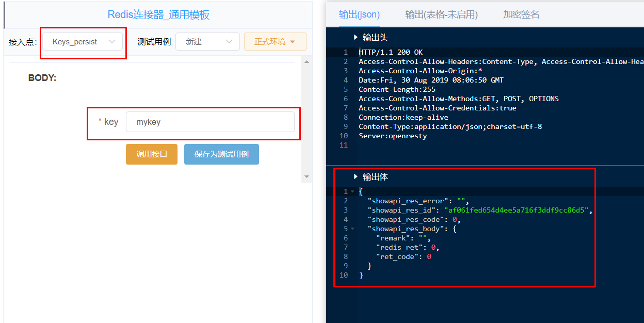Click the 保存为测试用例 button
Screen dimensions: 644x323
tap(221, 154)
